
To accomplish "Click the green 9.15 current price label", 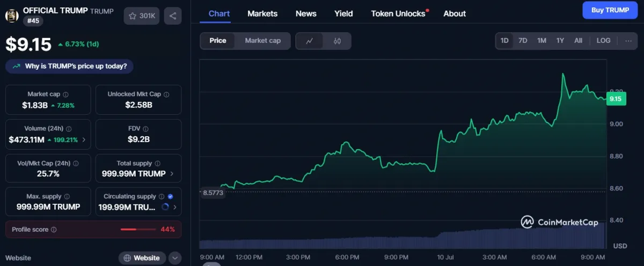I will tap(616, 98).
